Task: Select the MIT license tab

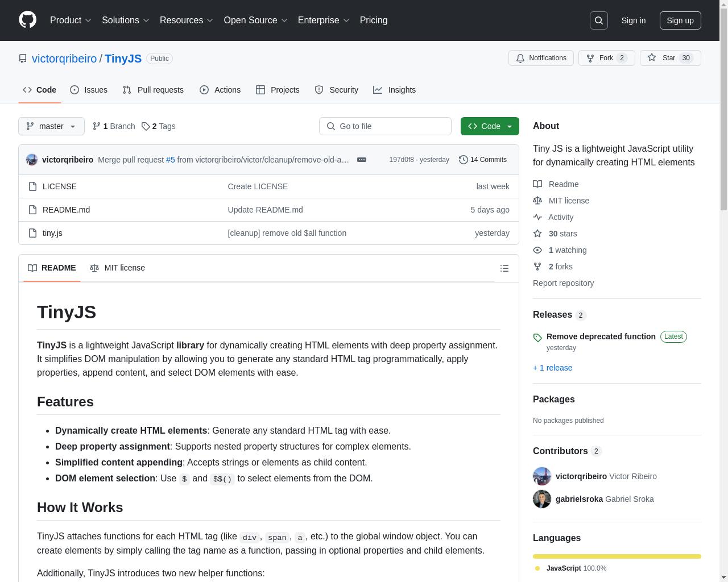Action: point(117,268)
